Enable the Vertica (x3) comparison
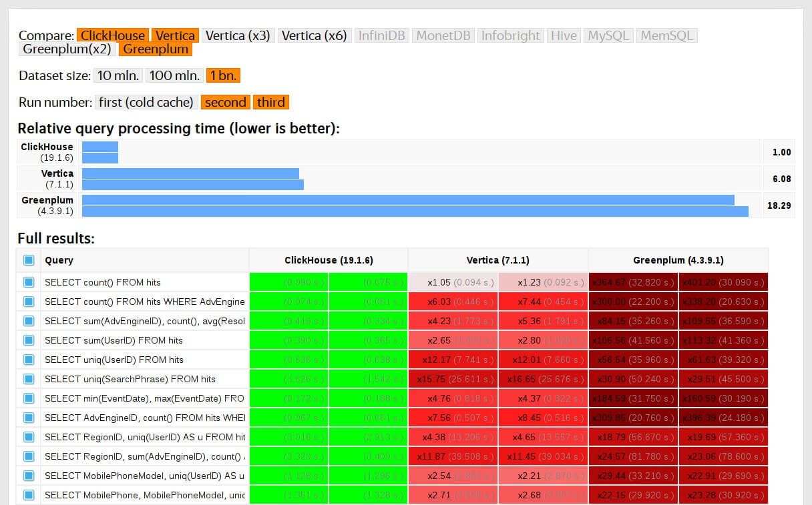The width and height of the screenshot is (812, 505). click(238, 35)
